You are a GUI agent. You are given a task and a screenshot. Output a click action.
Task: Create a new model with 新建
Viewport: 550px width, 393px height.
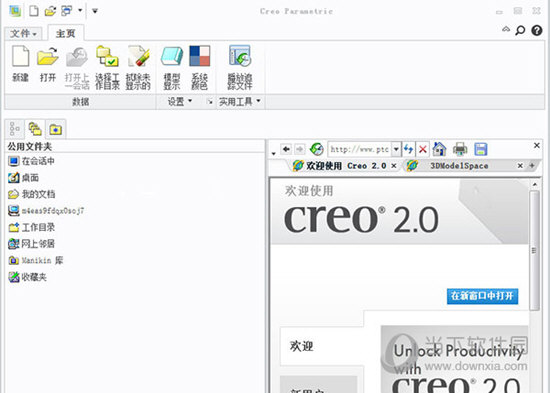tap(20, 64)
